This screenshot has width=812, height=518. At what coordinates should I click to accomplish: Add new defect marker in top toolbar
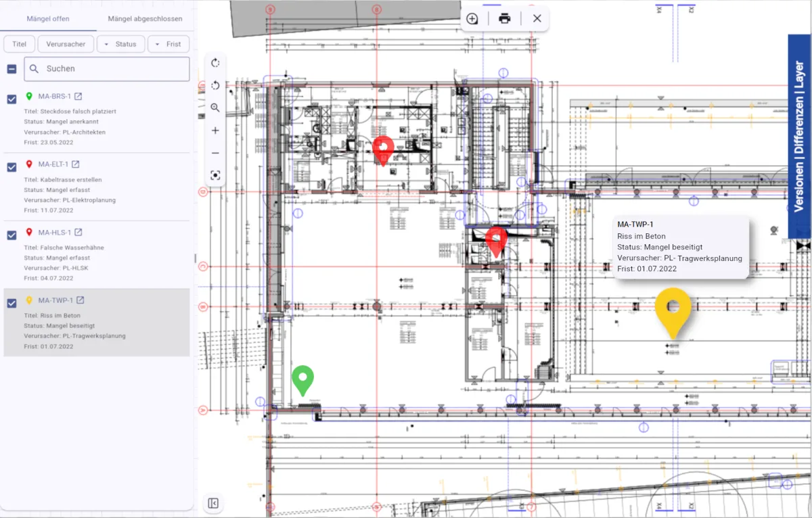point(472,19)
